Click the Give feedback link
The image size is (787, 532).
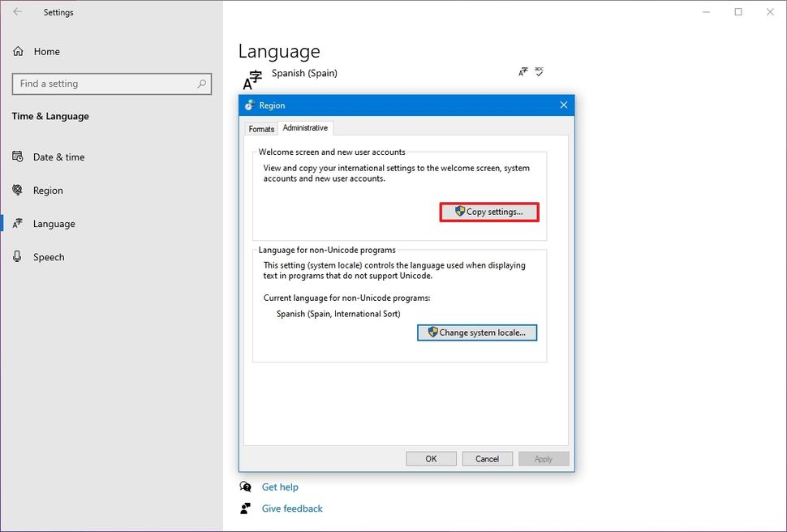[291, 508]
